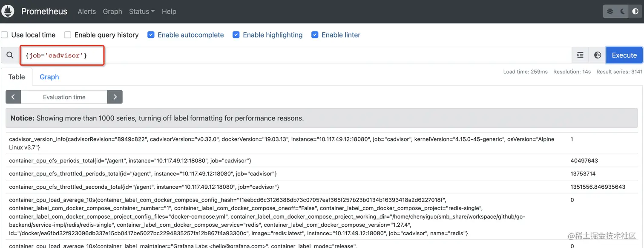Disable the Enable autocomplete checkbox
This screenshot has width=644, height=248.
coord(151,35)
